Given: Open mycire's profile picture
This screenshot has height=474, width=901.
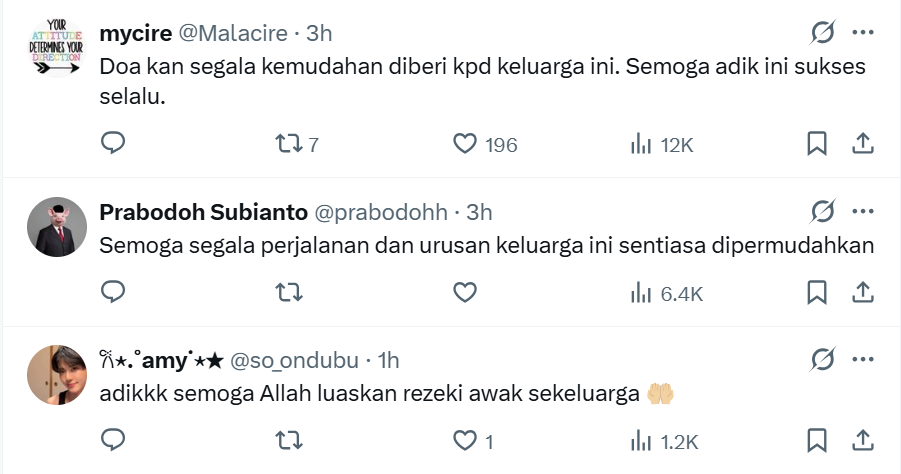Looking at the screenshot, I should [53, 50].
